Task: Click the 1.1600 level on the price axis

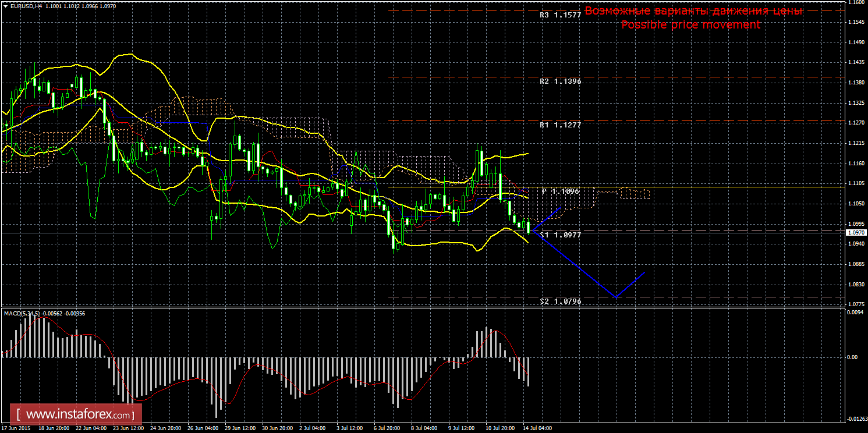Action: [856, 2]
